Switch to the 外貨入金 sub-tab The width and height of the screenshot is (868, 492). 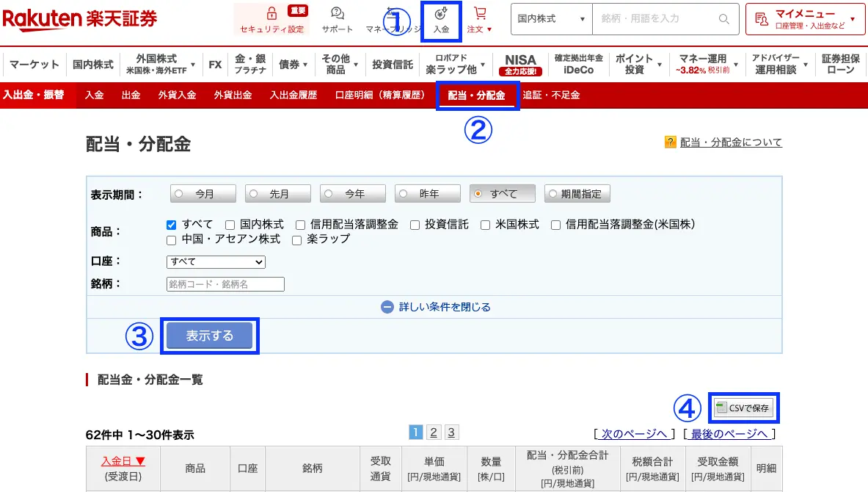[x=177, y=95]
